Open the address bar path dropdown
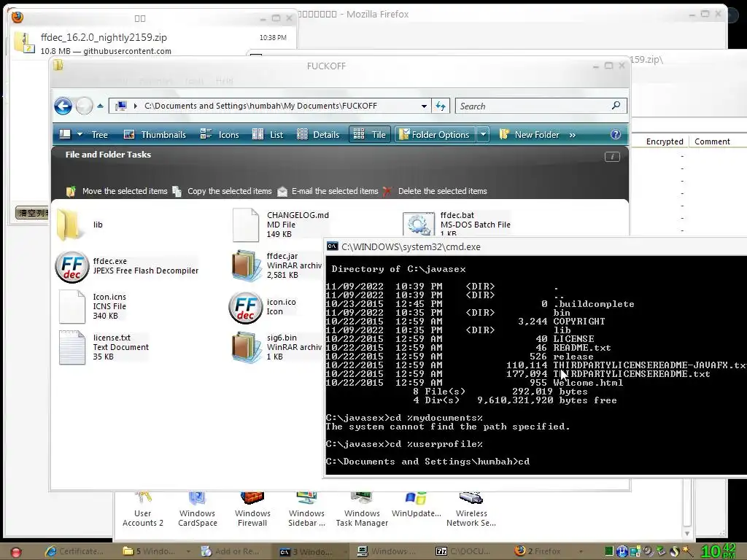747x560 pixels. tap(424, 106)
